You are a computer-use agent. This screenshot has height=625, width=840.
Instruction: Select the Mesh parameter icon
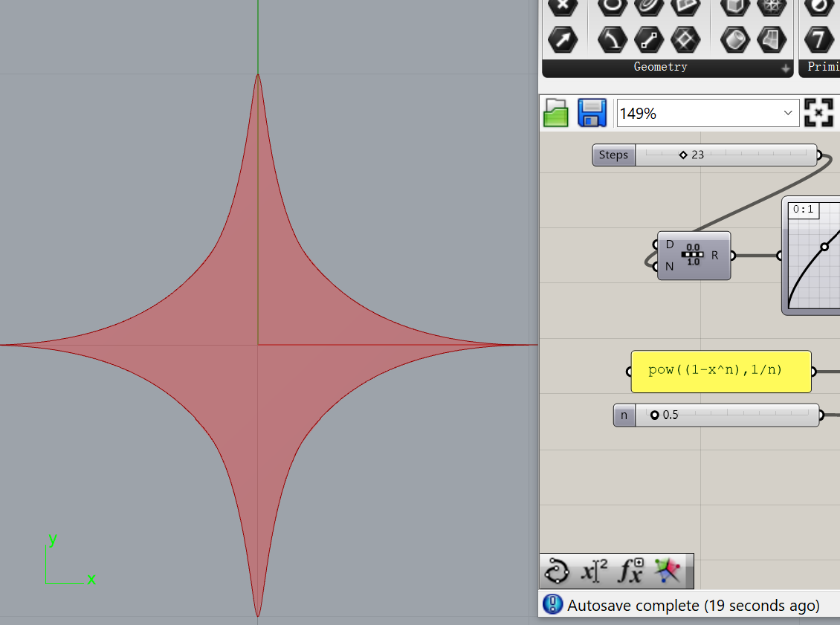[772, 7]
